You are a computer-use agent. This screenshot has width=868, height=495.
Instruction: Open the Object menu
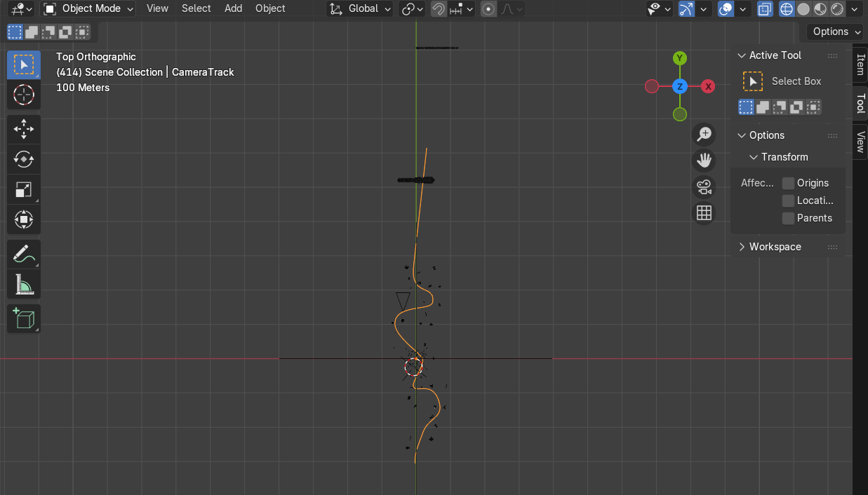[x=270, y=8]
